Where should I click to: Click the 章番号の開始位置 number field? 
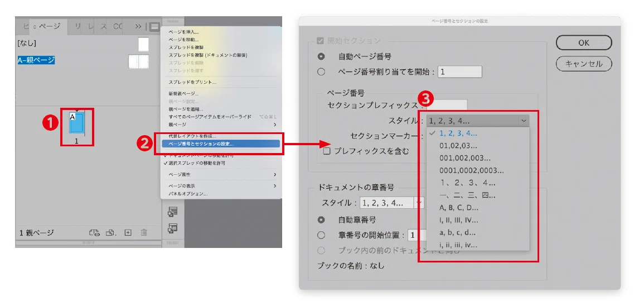tap(417, 235)
